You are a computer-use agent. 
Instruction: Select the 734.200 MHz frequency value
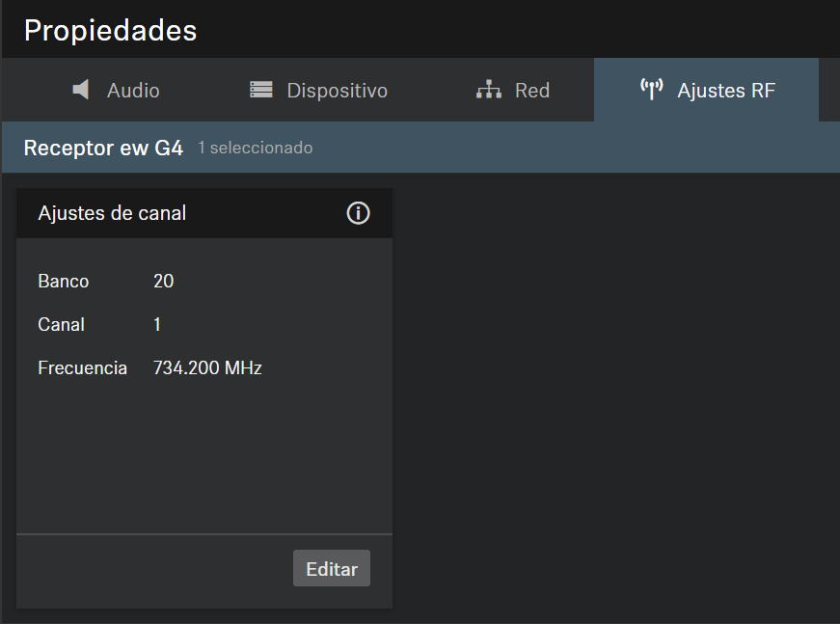pos(207,368)
